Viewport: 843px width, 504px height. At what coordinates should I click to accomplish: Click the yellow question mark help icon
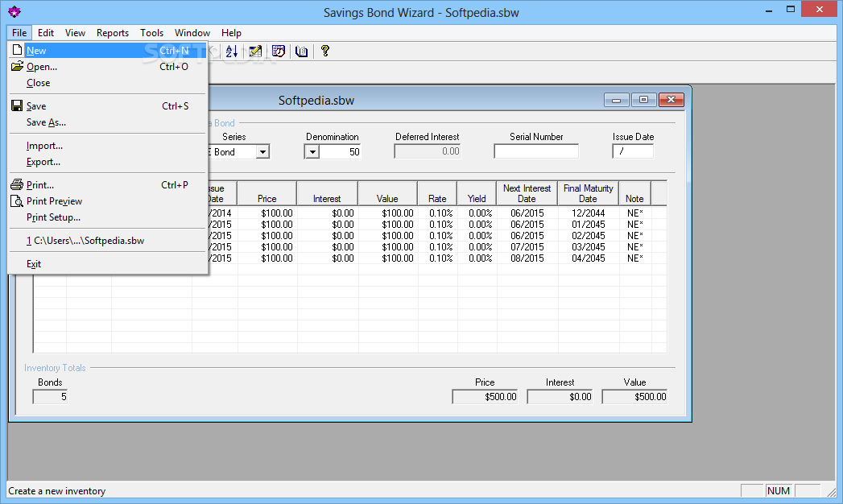(x=324, y=51)
